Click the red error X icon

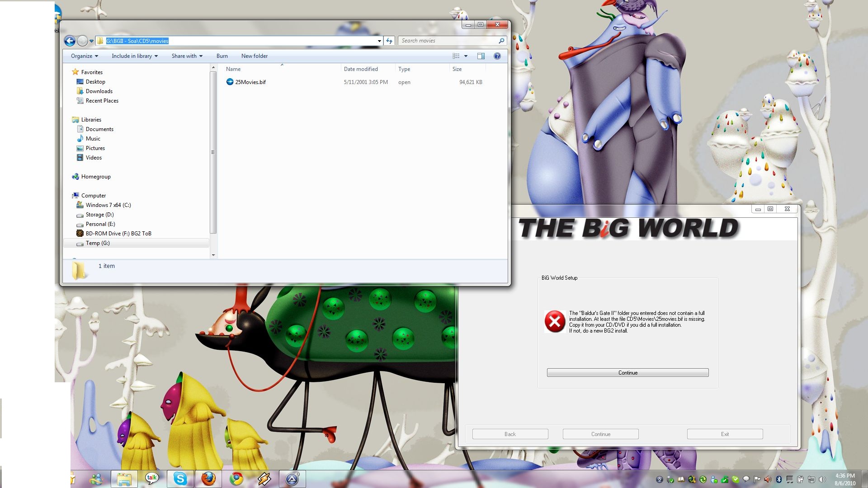[555, 321]
